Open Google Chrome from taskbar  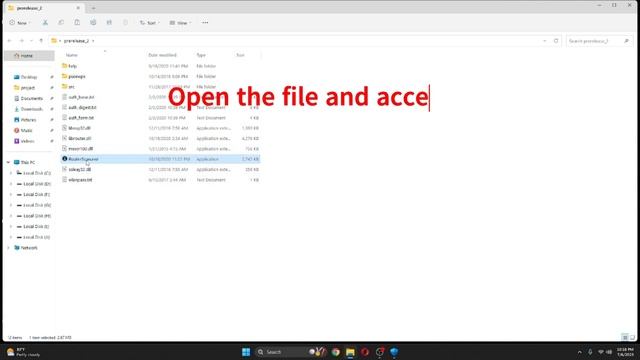coord(336,352)
